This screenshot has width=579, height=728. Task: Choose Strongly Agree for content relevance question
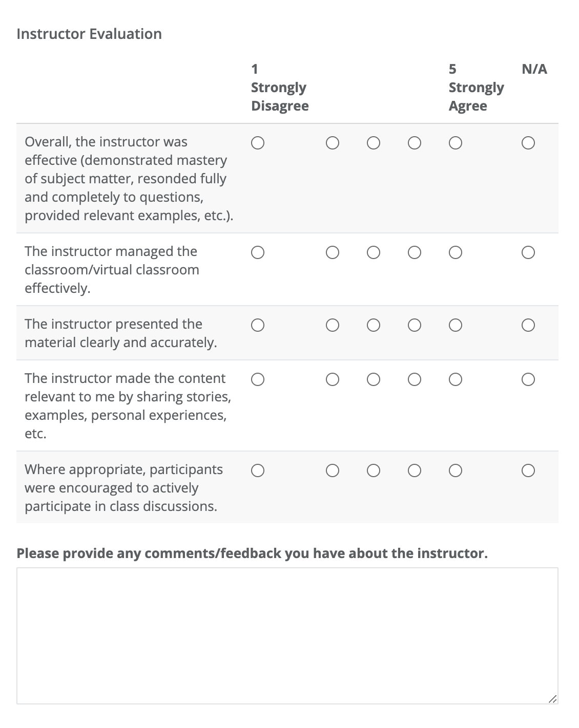455,379
